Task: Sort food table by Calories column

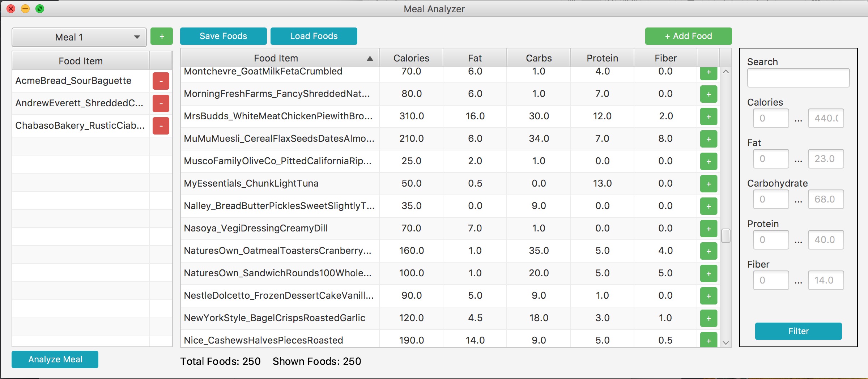Action: click(411, 58)
